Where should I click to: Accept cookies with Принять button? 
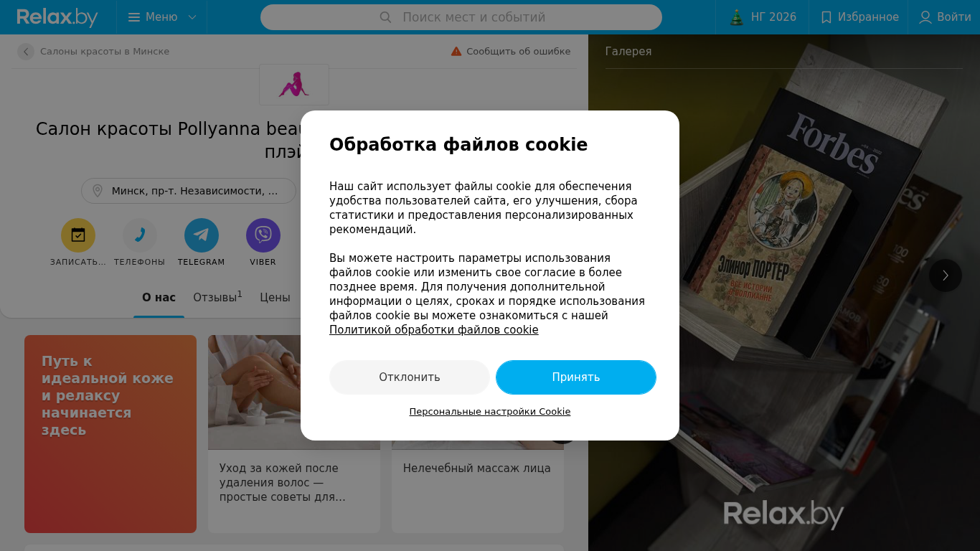coord(576,377)
